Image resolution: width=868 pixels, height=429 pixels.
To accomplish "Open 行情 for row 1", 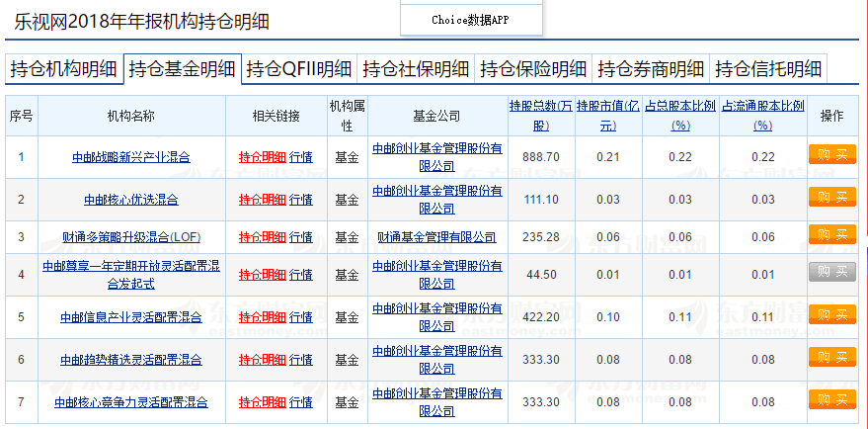I will coord(300,157).
